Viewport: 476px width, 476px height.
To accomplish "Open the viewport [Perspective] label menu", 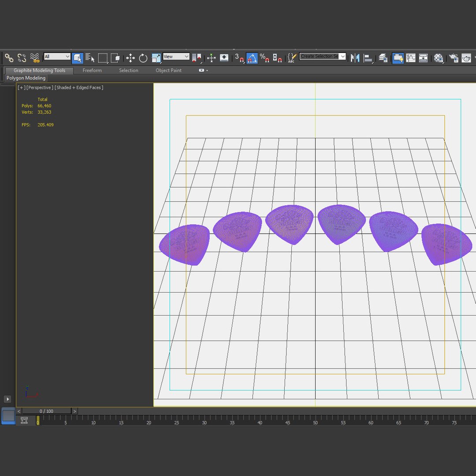I will click(40, 87).
